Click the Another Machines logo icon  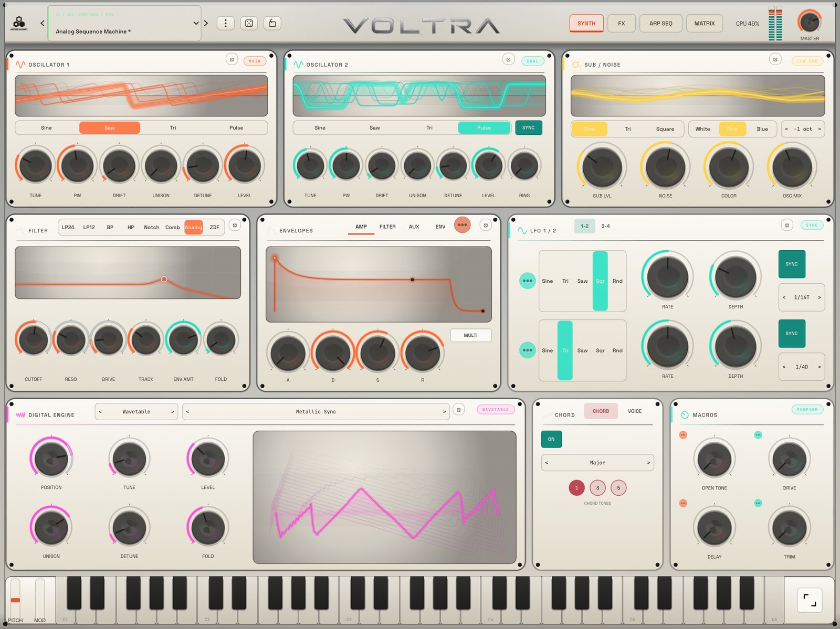[19, 23]
